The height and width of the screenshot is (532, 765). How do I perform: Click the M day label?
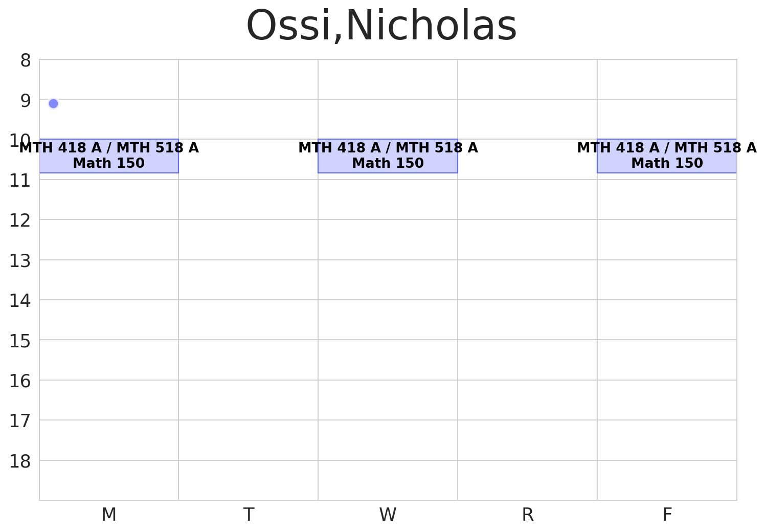109,515
